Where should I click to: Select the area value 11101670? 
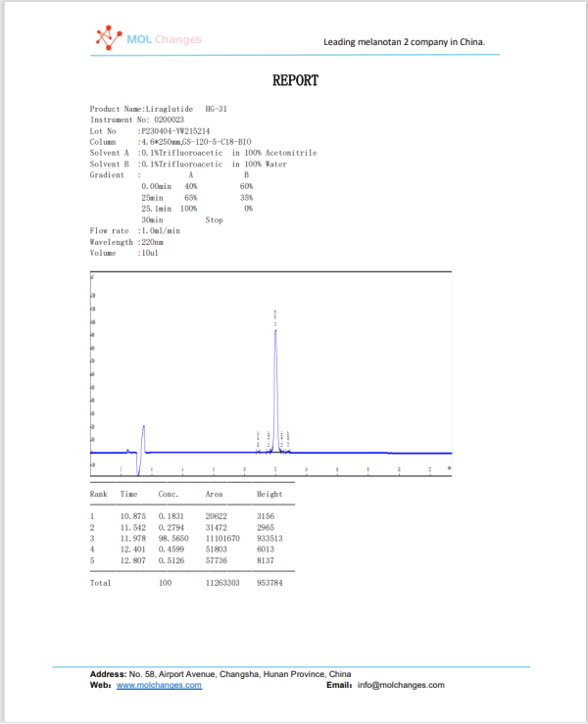pyautogui.click(x=222, y=539)
